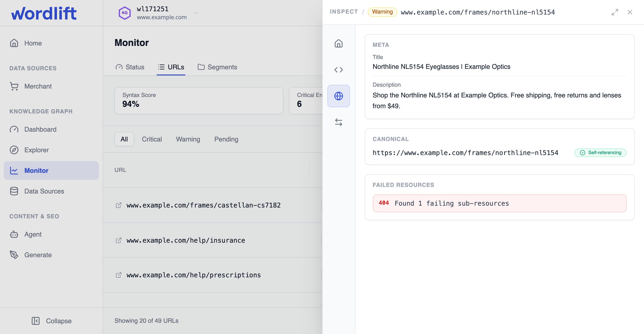Expand the wl171251 account dropdown chevron
This screenshot has width=644, height=334.
(x=196, y=13)
